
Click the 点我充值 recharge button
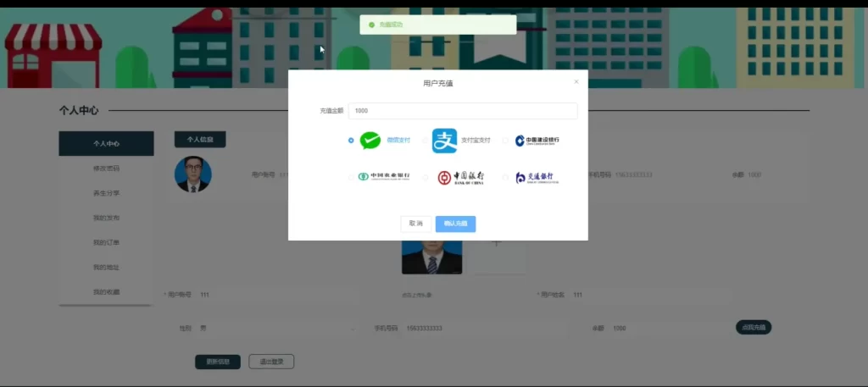[754, 327]
